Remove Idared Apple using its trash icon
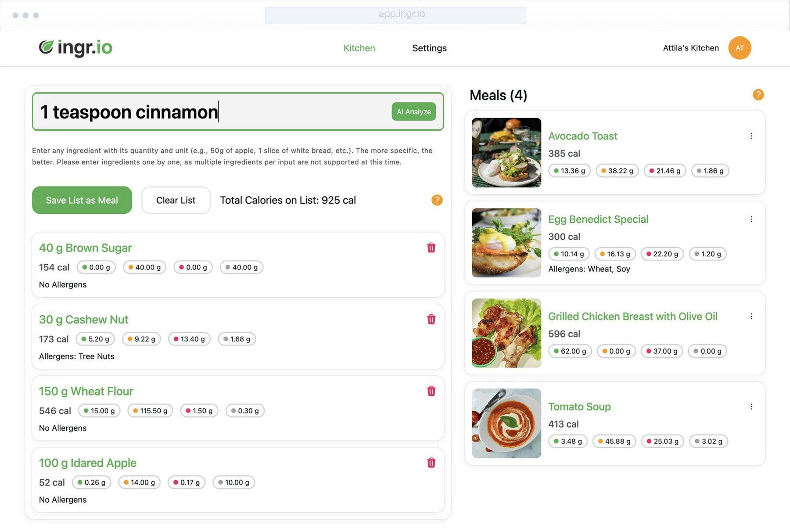 [x=431, y=462]
